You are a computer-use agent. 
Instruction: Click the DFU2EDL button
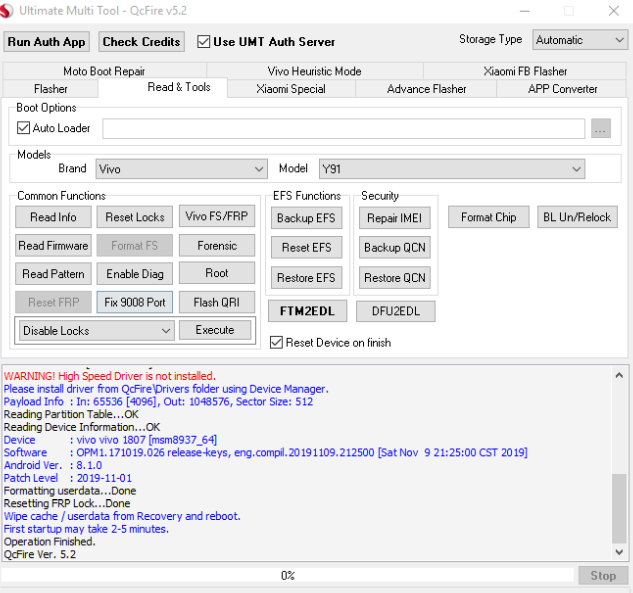click(396, 311)
